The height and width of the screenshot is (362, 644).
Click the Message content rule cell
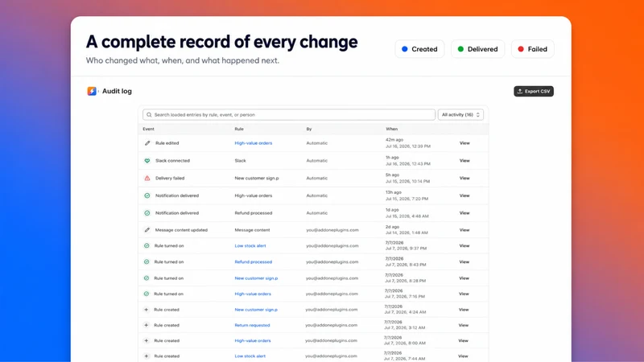[x=252, y=230]
